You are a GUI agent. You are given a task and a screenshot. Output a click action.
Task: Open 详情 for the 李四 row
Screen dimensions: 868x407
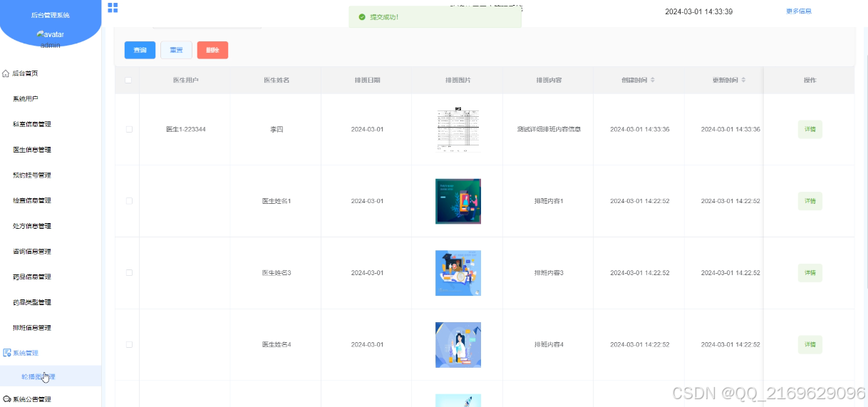[810, 130]
